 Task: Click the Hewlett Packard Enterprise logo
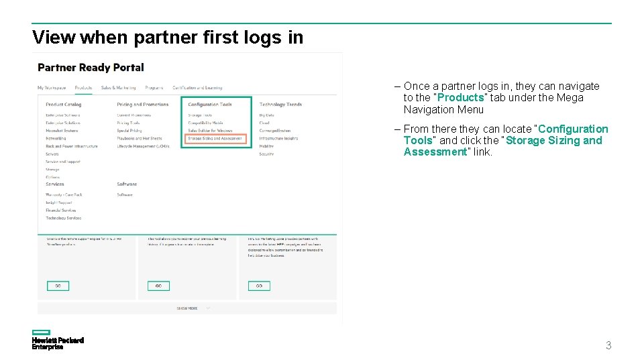[58, 340]
